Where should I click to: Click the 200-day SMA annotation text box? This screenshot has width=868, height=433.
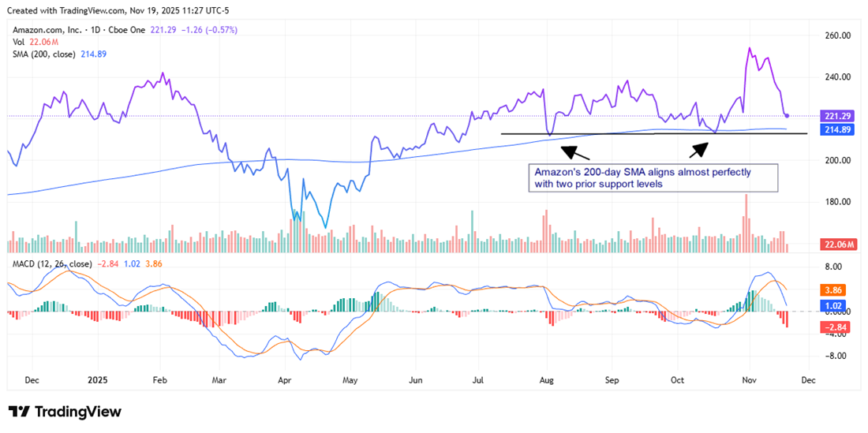(x=654, y=177)
